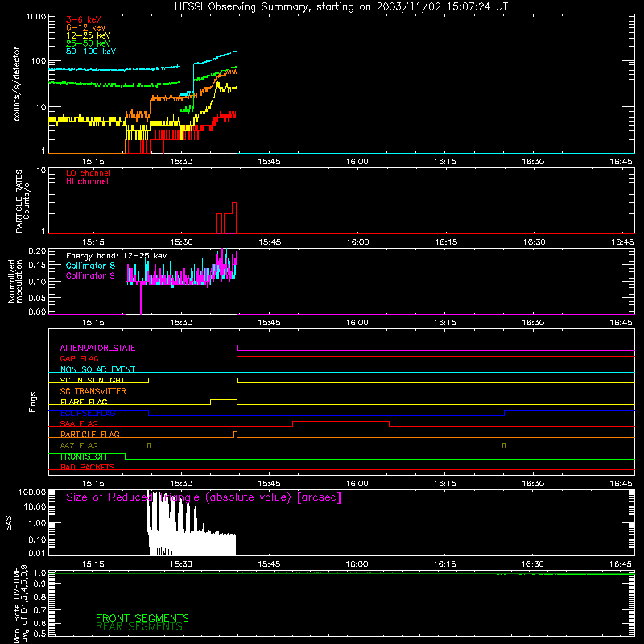This screenshot has height=644, width=644.
Task: Click the red LO channel particle-rate bump
Action: (226, 218)
